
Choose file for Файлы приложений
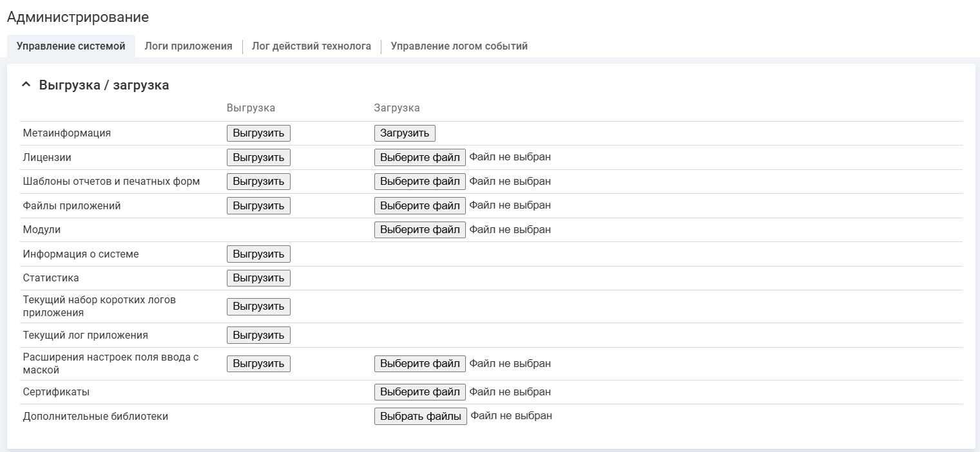[x=419, y=205]
